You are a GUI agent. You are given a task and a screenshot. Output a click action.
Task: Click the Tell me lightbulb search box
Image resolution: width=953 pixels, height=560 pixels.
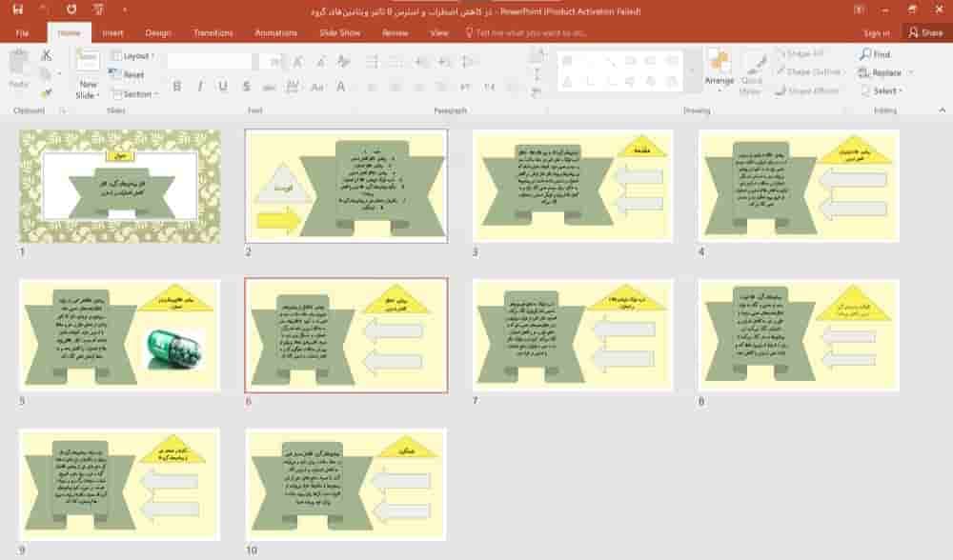526,32
